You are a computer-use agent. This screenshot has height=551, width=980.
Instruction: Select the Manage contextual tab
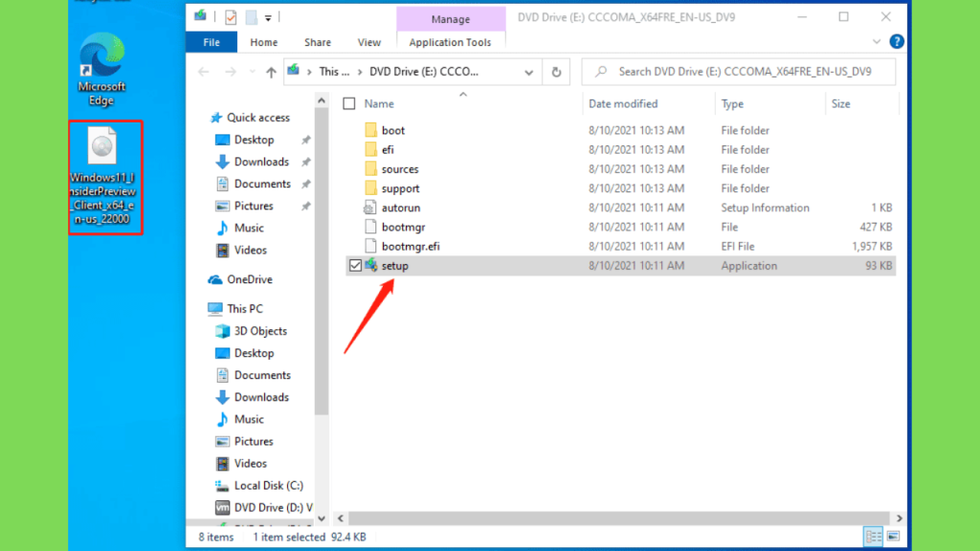tap(451, 19)
